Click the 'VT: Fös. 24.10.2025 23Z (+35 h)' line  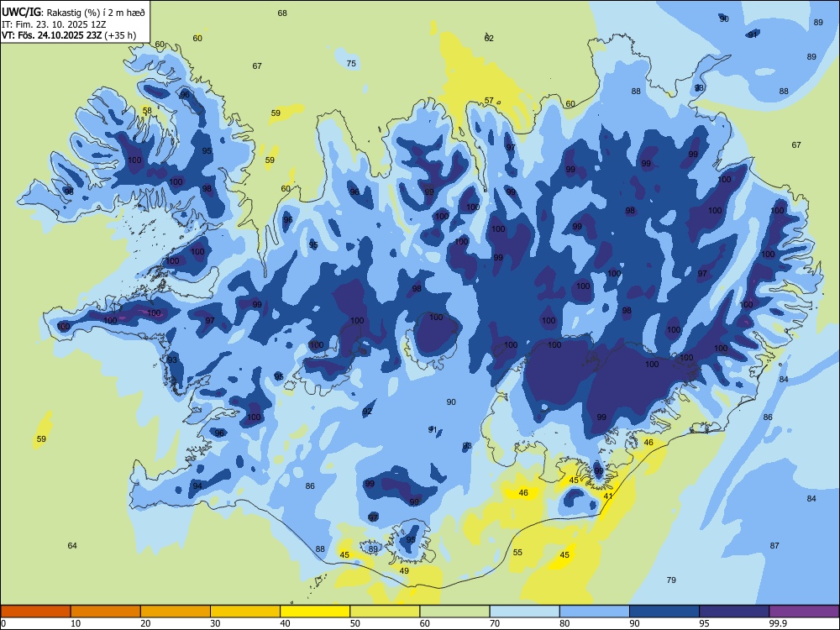[x=69, y=35]
